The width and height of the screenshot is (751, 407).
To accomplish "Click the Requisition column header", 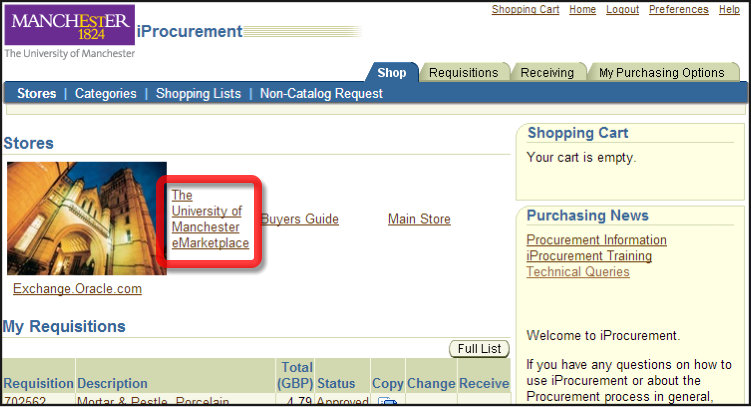I will (38, 384).
